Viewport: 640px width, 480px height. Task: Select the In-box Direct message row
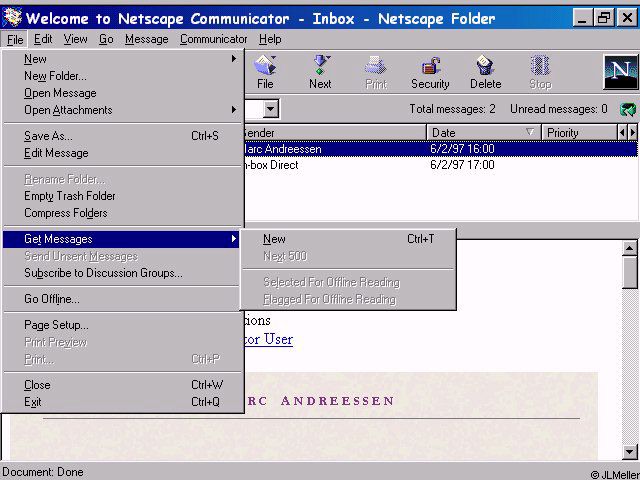click(x=440, y=165)
